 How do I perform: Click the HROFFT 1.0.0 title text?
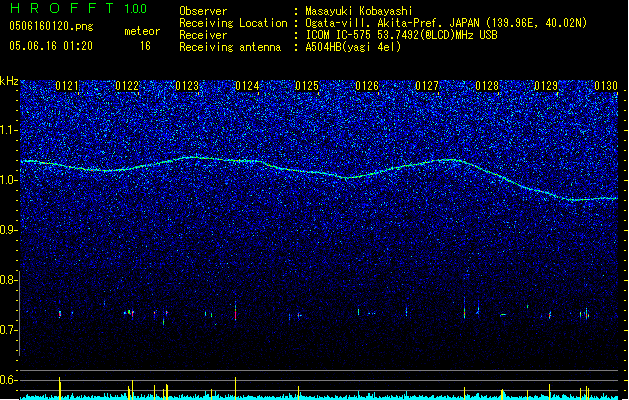pyautogui.click(x=79, y=8)
